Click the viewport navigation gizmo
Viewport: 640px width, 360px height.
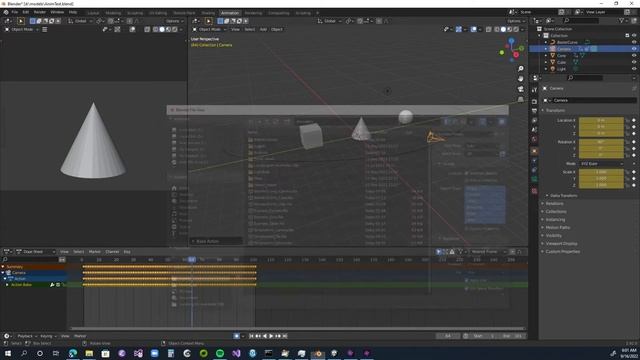[x=511, y=49]
